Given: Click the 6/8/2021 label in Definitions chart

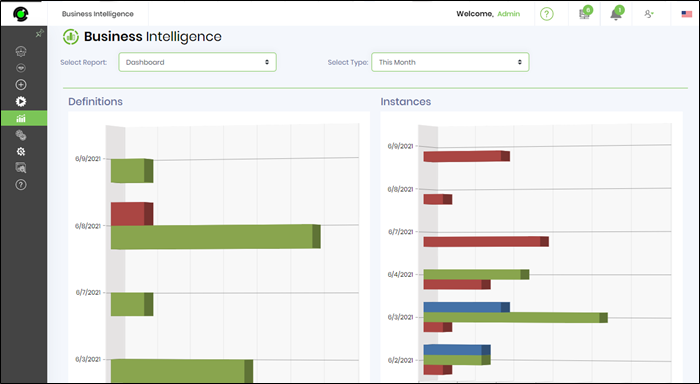Looking at the screenshot, I should pyautogui.click(x=88, y=226).
